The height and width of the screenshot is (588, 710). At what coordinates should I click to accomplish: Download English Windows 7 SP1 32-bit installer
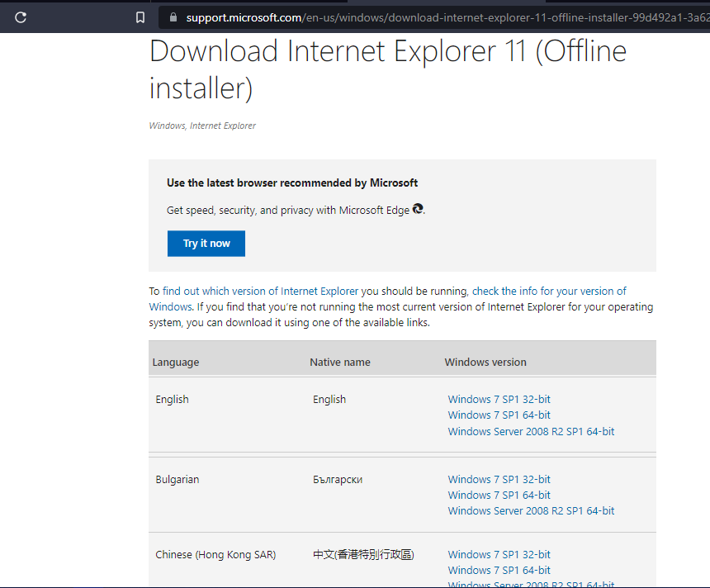(499, 399)
